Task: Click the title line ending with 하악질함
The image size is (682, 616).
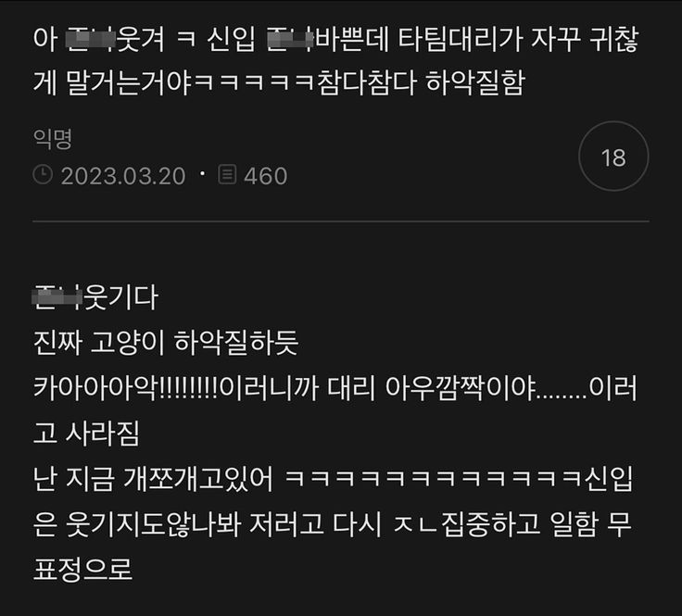Action: 279,82
